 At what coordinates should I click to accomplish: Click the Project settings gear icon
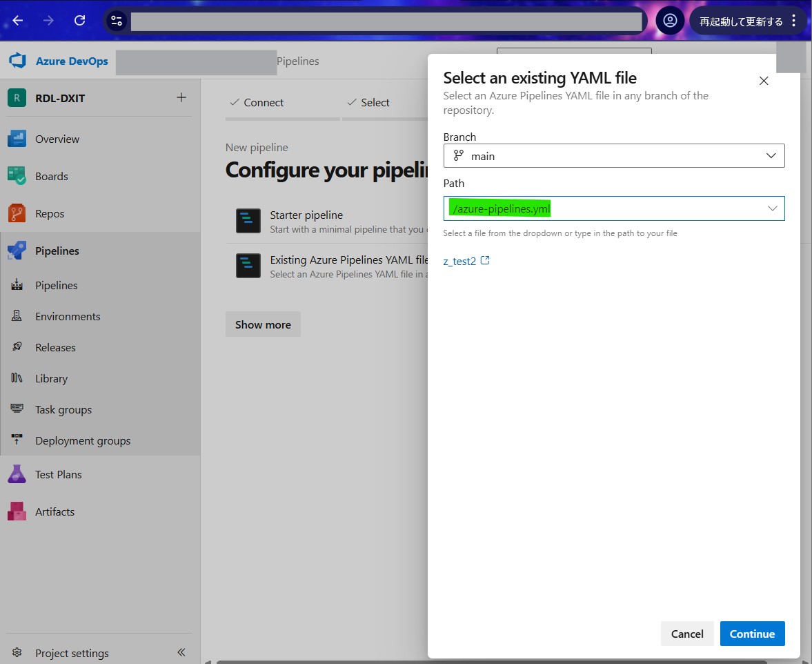click(17, 652)
